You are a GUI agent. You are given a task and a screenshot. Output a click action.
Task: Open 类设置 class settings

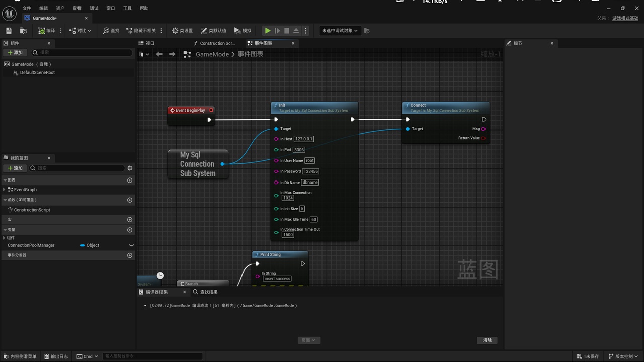(x=182, y=31)
